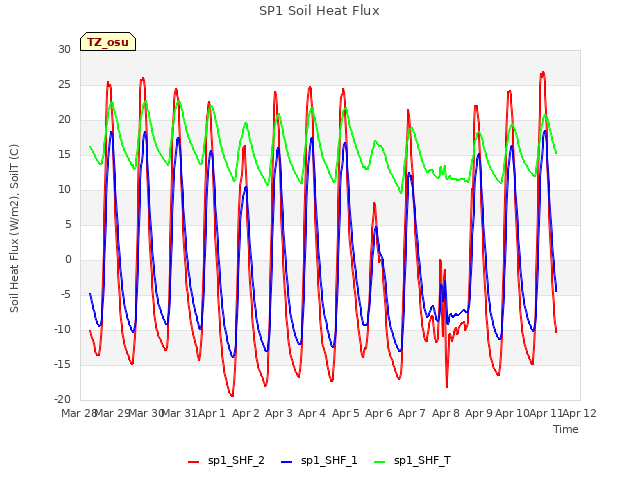Screen dimensions: 640x480
Task: Select the Apr 4 x-axis tick label
Action: pyautogui.click(x=312, y=413)
